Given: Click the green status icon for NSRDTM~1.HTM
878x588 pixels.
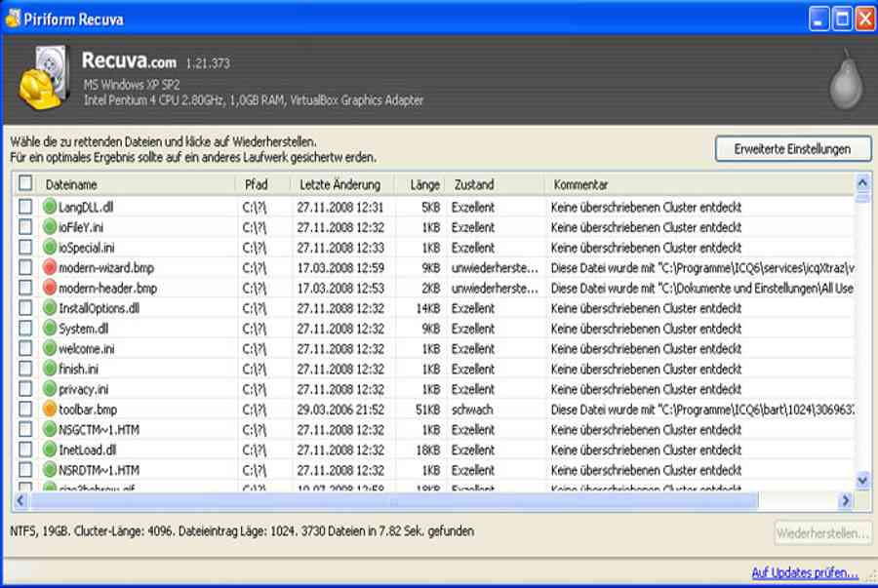Looking at the screenshot, I should coord(50,469).
